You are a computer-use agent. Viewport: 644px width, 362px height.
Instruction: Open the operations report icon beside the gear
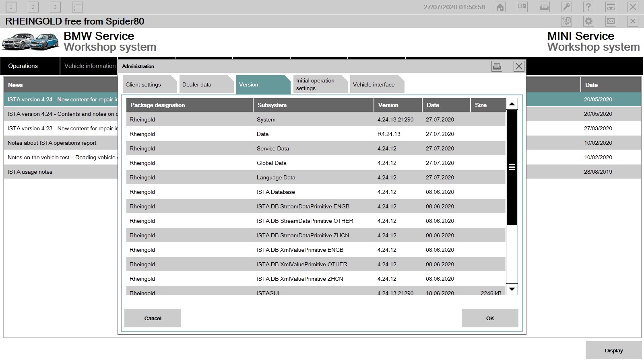coord(568,21)
